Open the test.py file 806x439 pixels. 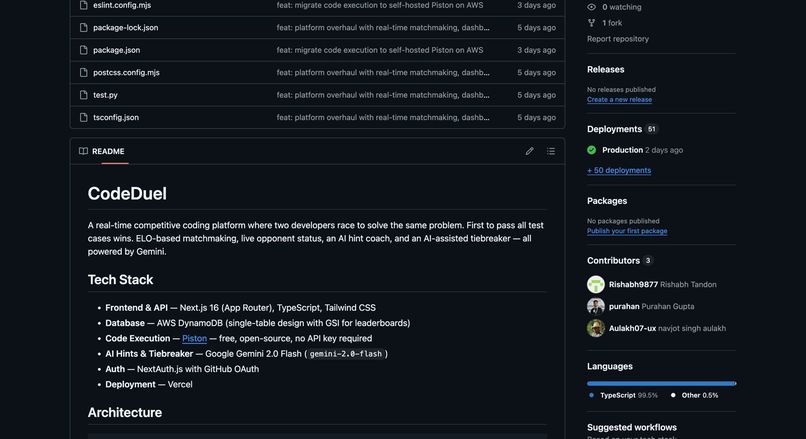(x=105, y=95)
